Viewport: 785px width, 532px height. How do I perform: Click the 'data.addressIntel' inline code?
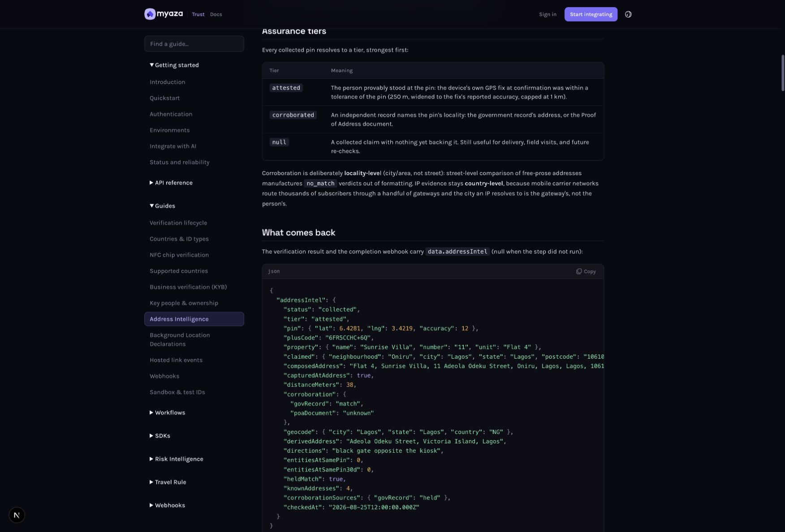[x=457, y=252]
